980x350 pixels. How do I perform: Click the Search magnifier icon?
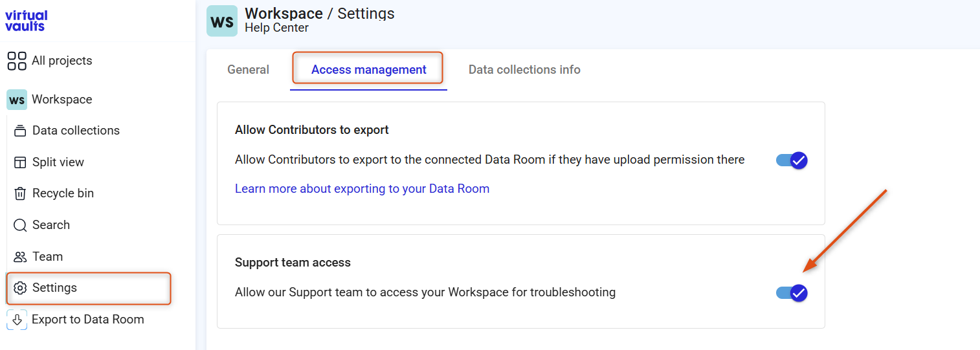click(20, 225)
